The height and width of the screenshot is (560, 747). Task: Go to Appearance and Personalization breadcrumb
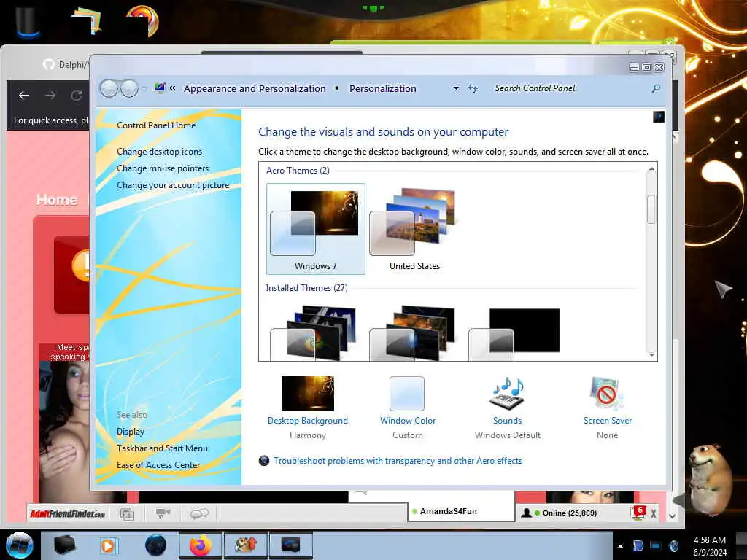[x=255, y=88]
